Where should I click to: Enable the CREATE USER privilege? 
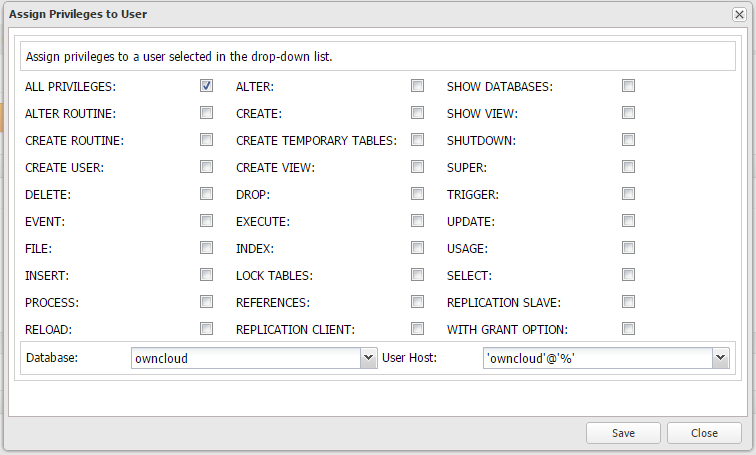(207, 167)
